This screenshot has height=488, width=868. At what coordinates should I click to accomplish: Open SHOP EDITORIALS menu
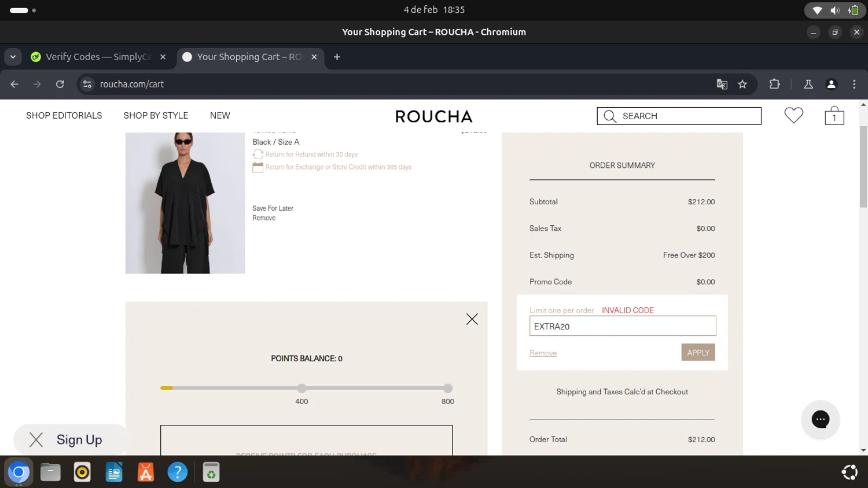tap(64, 116)
